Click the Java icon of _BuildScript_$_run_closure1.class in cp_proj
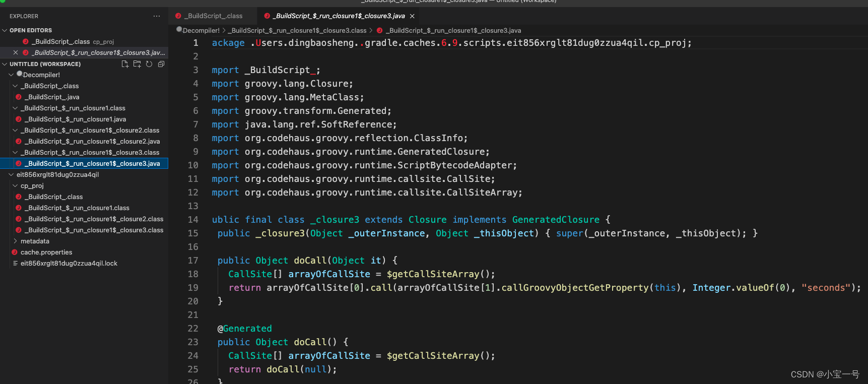 (x=19, y=208)
